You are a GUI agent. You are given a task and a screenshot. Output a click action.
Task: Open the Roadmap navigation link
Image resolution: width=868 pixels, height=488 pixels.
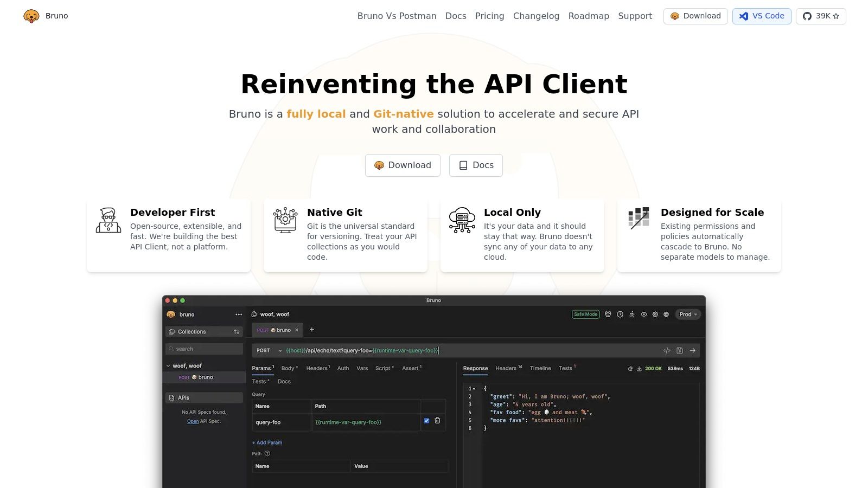coord(589,16)
